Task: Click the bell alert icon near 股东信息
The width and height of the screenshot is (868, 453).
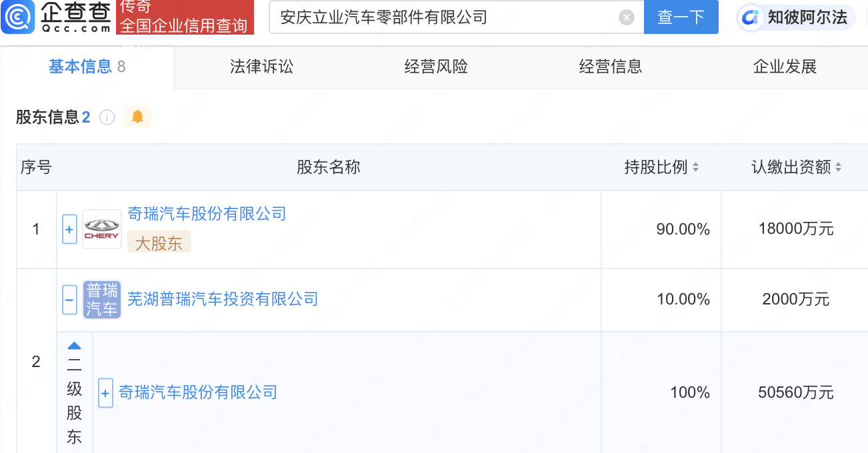Action: pos(137,117)
